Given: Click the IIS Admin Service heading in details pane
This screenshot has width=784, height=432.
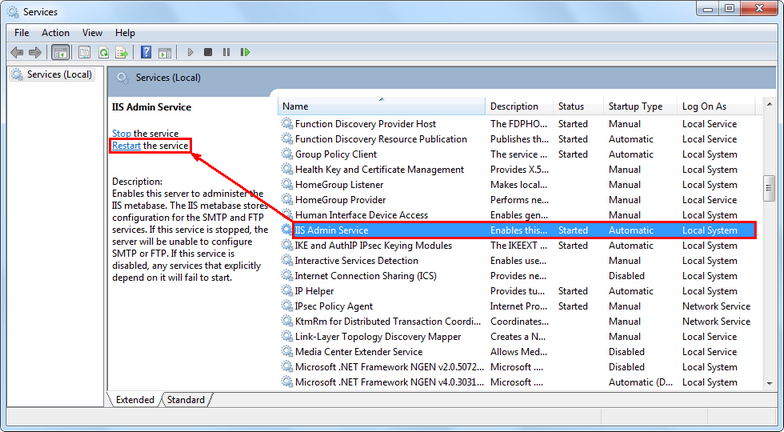Looking at the screenshot, I should click(x=152, y=107).
